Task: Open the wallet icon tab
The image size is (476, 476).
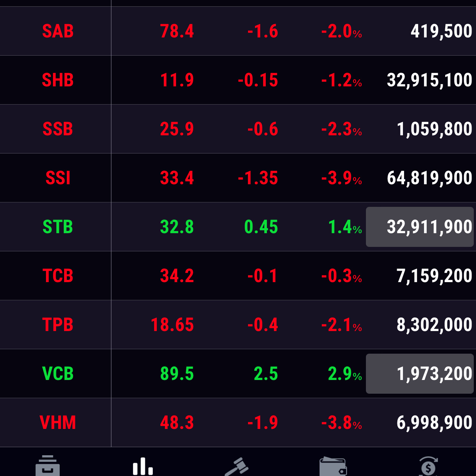Action: (x=333, y=466)
